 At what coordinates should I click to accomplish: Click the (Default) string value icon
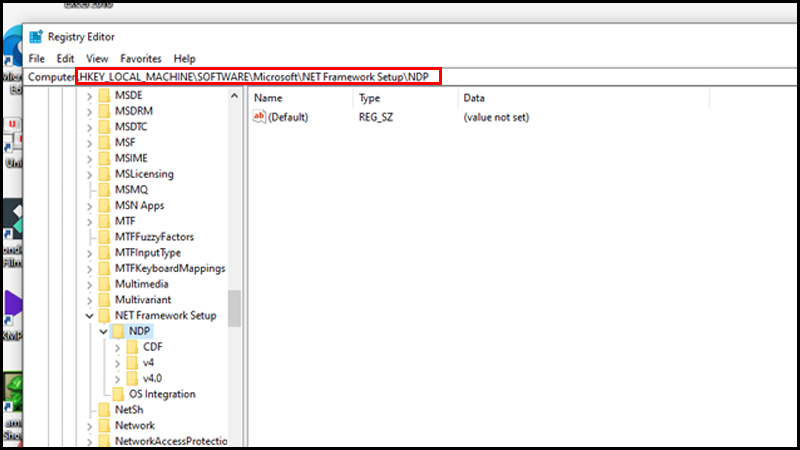[259, 117]
